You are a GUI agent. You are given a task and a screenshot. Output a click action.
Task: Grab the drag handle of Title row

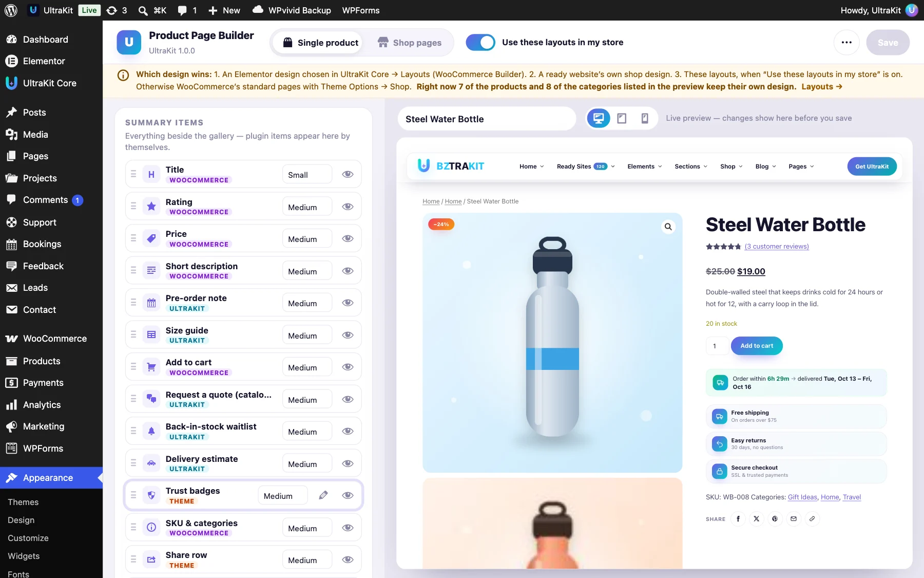133,174
